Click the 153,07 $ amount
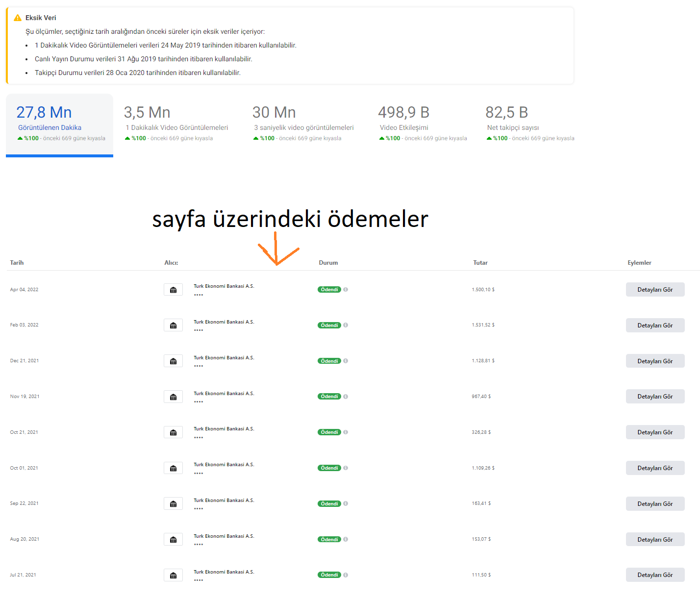 point(481,539)
